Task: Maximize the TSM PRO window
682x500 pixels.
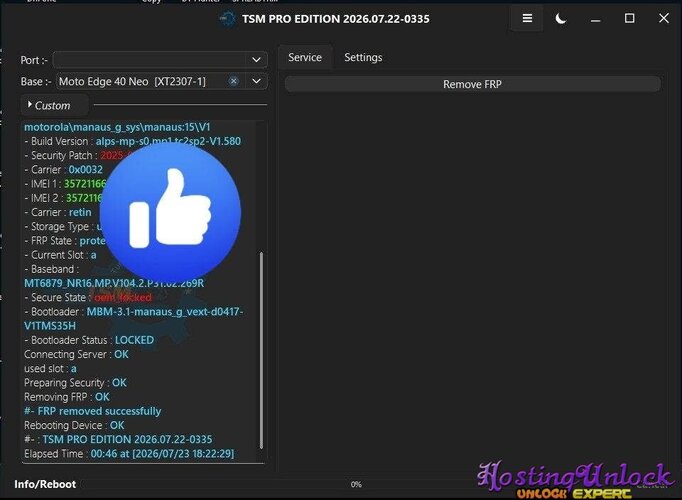Action: point(629,18)
